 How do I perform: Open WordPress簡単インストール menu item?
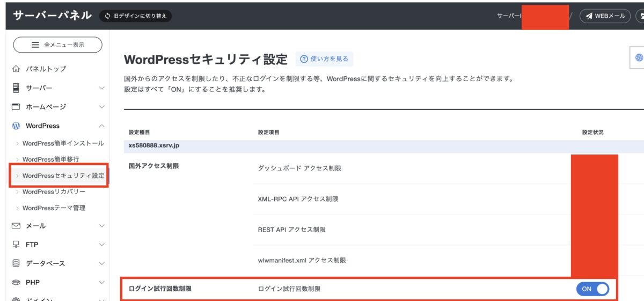[x=63, y=144]
